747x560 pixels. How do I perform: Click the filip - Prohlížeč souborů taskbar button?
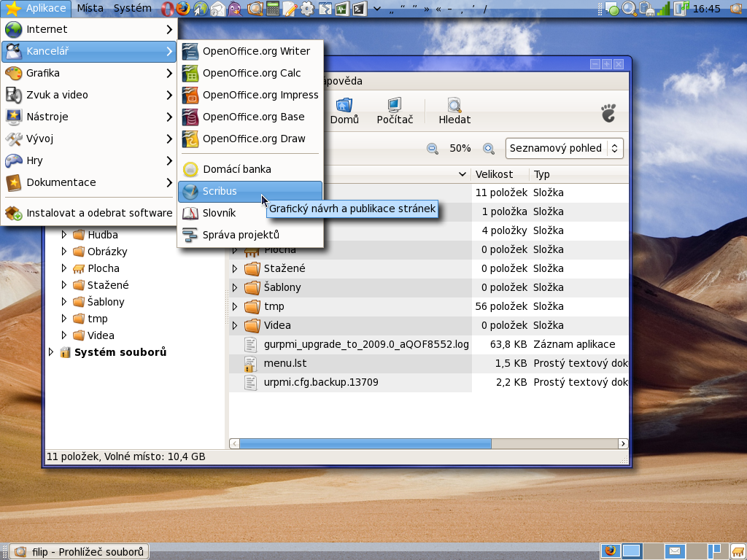[79, 552]
